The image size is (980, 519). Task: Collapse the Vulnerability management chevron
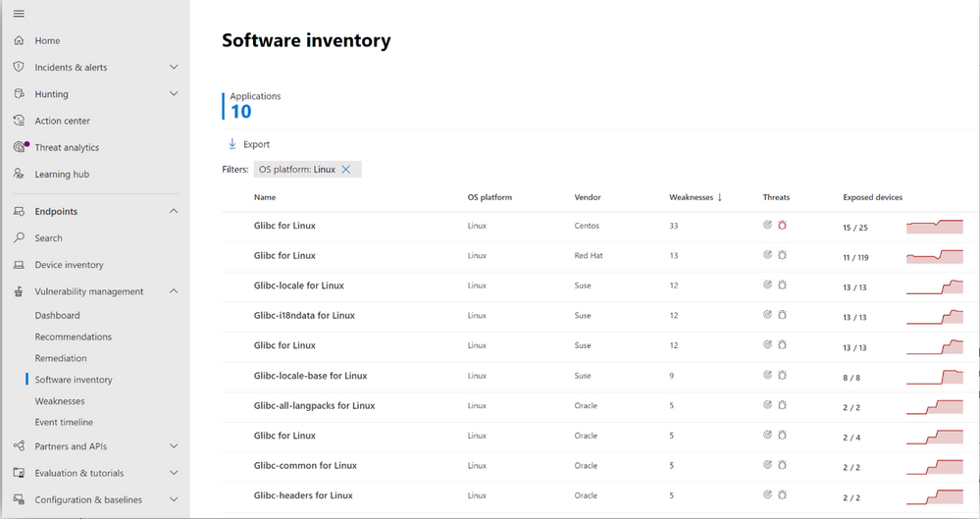coord(174,291)
